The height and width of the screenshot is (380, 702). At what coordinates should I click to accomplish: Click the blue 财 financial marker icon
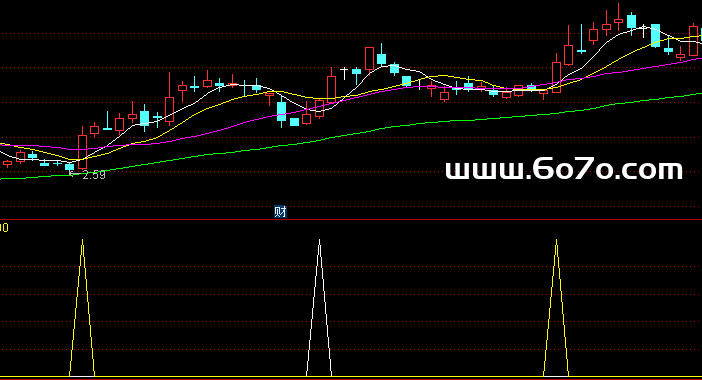pos(280,212)
